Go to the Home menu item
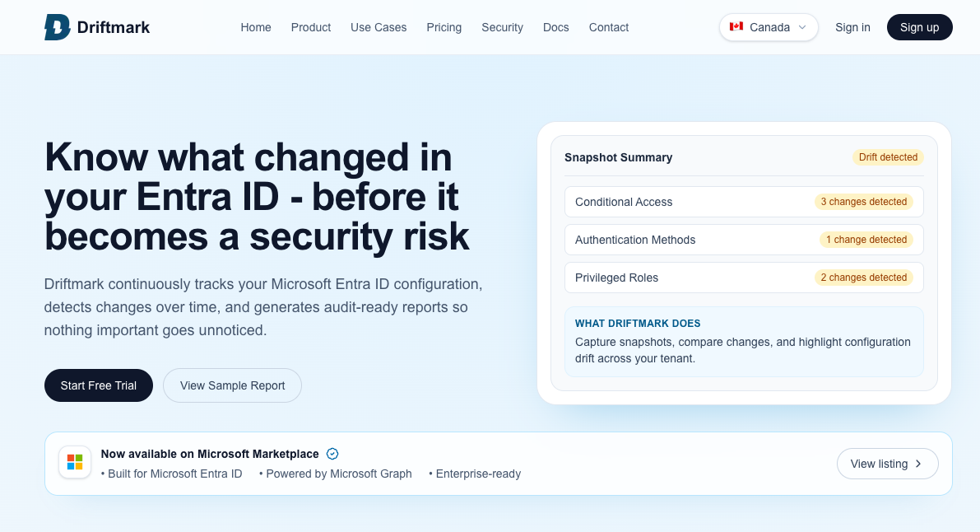Screen dimensions: 980x532 256,27
